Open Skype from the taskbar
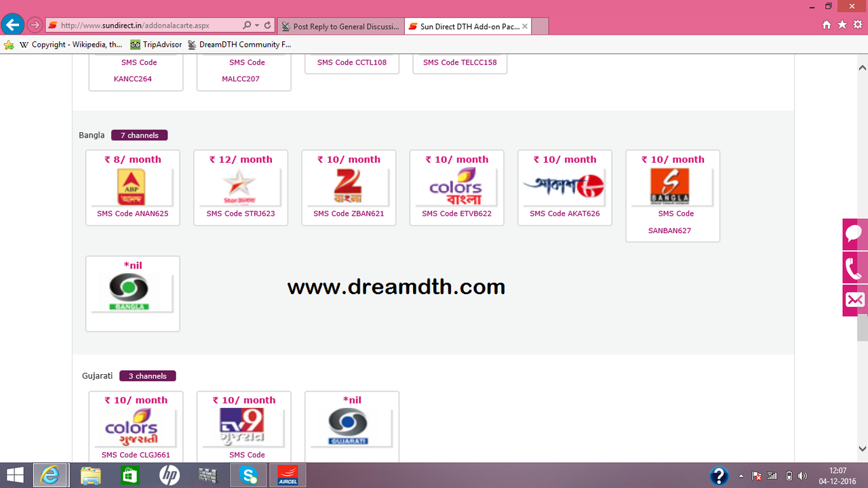The image size is (868, 488). click(248, 475)
